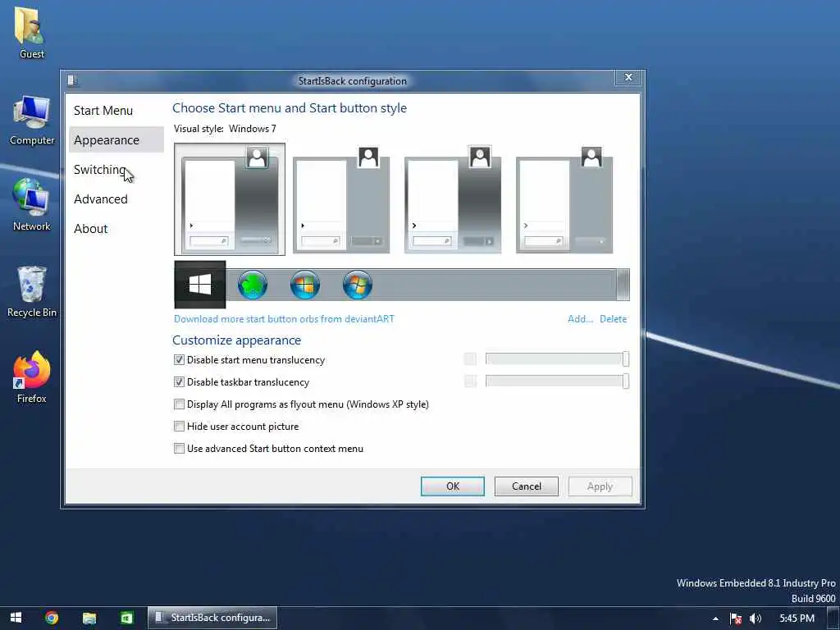Viewport: 840px width, 630px height.
Task: Open Download more start button orbs link
Action: tap(284, 319)
